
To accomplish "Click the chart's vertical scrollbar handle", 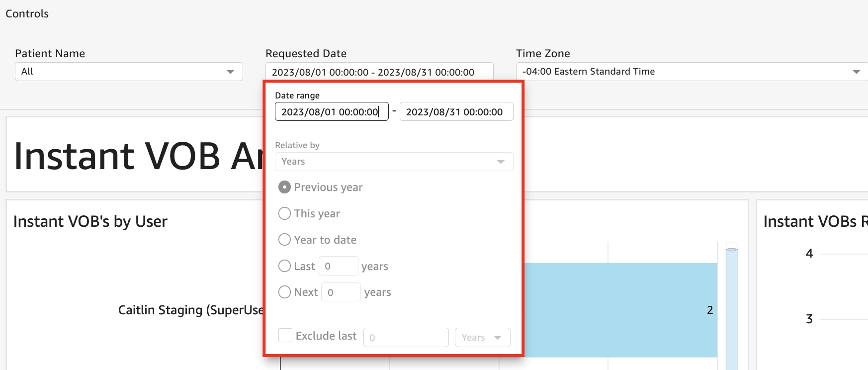I will tap(731, 249).
